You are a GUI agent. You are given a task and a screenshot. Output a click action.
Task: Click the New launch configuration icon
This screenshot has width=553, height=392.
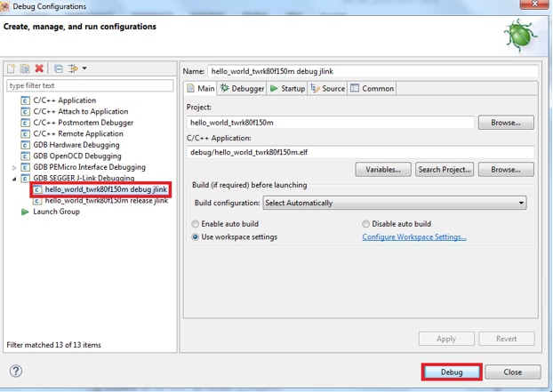coord(12,68)
